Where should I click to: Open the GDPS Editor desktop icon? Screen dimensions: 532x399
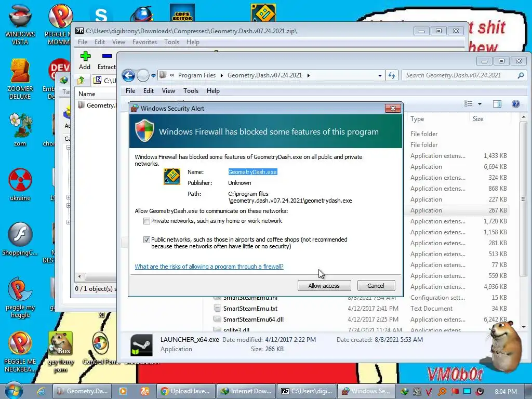(x=182, y=13)
